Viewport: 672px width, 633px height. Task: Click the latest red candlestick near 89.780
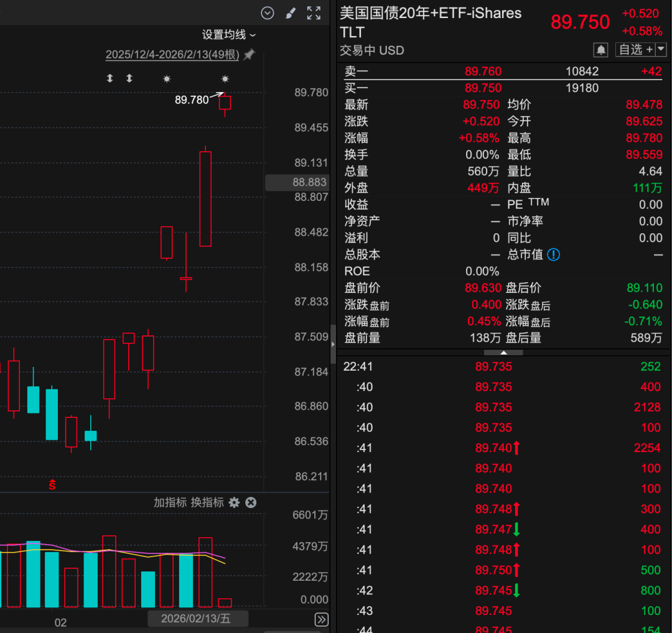coord(225,103)
